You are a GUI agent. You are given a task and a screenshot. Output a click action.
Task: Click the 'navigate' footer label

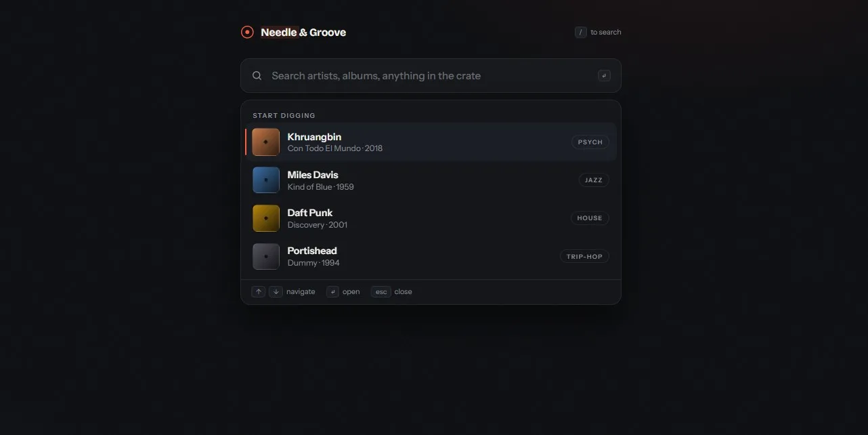click(301, 291)
